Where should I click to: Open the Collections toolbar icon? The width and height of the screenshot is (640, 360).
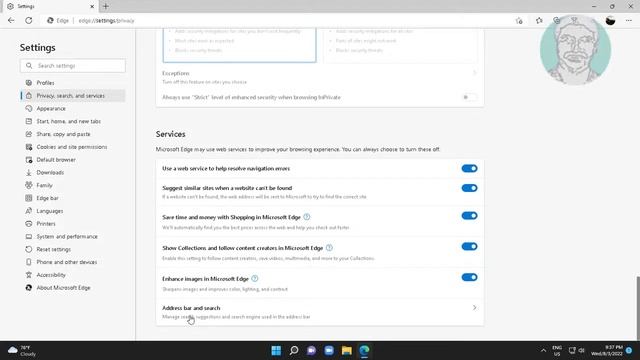[x=557, y=20]
